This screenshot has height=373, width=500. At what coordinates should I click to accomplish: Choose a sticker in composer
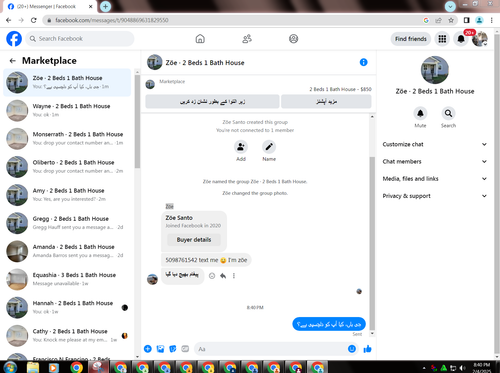click(x=173, y=349)
